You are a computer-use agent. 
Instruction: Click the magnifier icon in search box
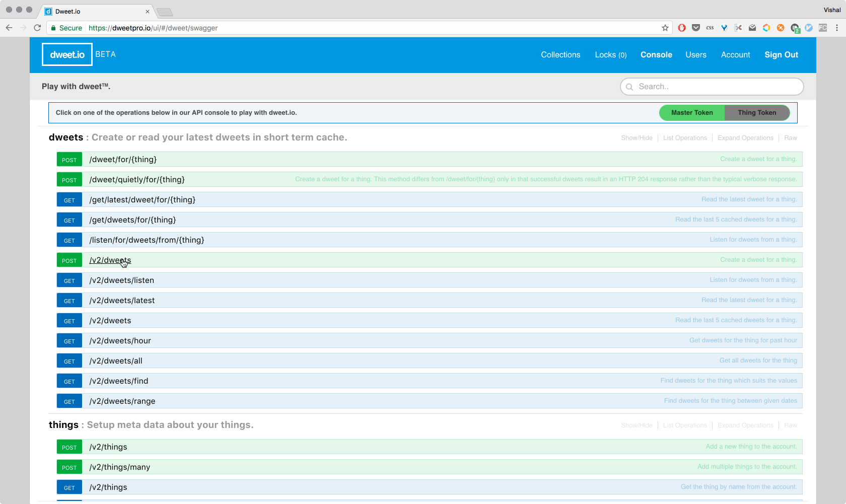click(629, 87)
